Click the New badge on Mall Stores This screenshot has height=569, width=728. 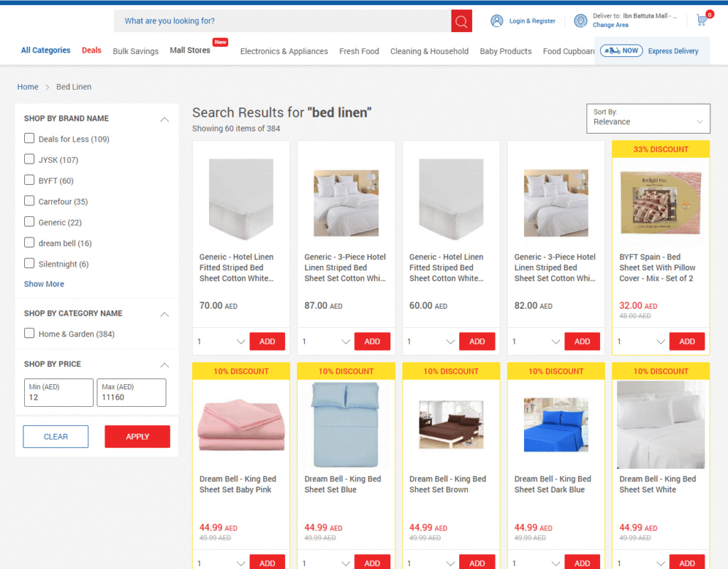(x=220, y=42)
